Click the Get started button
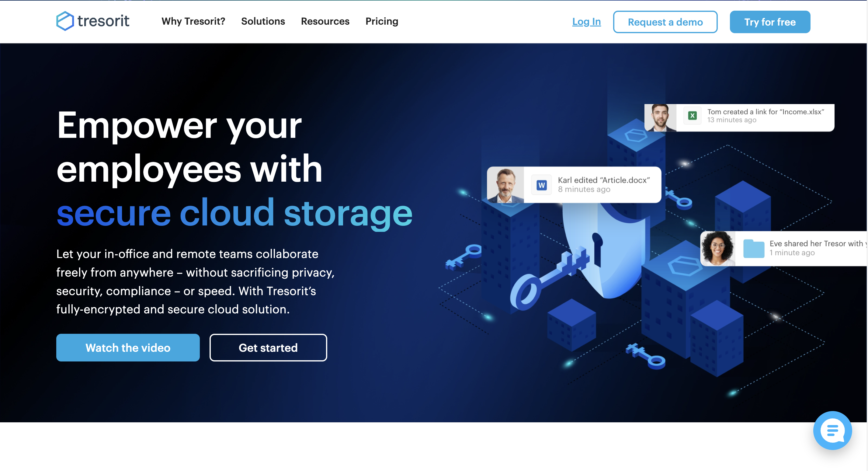The image size is (868, 471). (x=268, y=347)
